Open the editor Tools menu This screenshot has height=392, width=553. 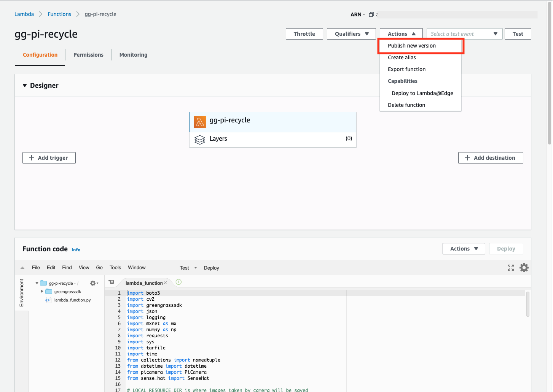coord(115,268)
